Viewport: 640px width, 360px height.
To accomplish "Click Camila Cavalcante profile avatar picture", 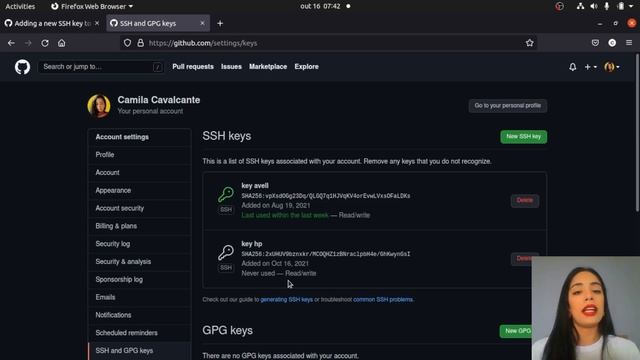I will click(x=99, y=106).
